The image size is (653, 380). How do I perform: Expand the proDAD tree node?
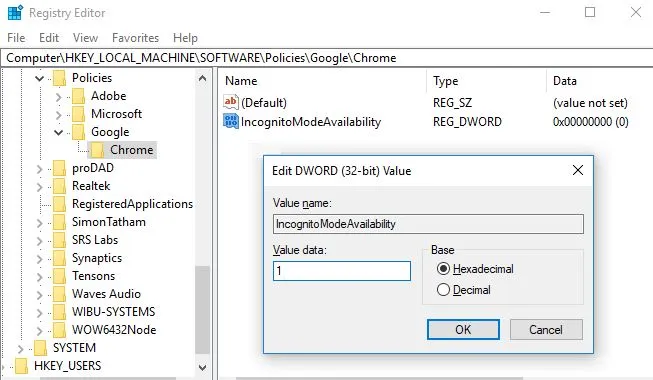(x=40, y=169)
